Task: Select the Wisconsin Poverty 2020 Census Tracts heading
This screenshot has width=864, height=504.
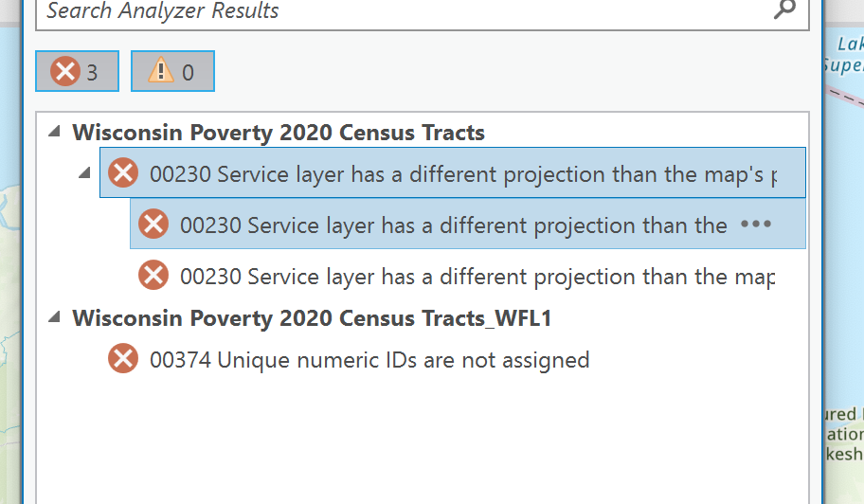Action: pyautogui.click(x=279, y=133)
